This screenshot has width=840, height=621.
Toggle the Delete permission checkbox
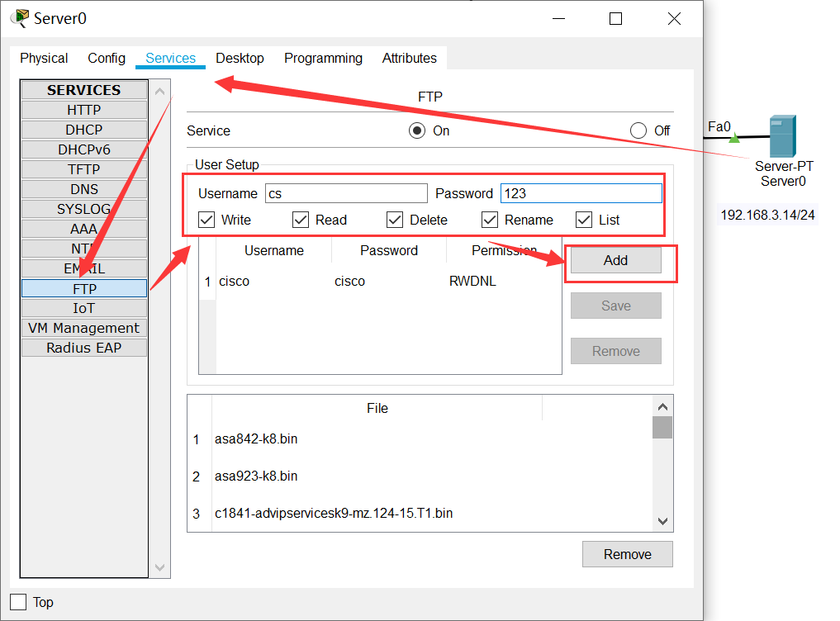click(395, 220)
